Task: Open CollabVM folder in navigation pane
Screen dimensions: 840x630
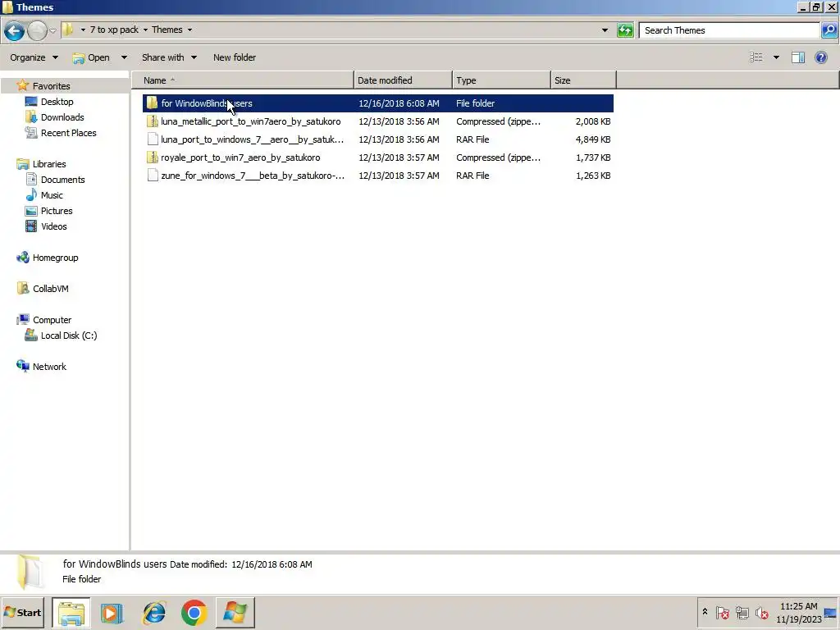Action: click(50, 288)
